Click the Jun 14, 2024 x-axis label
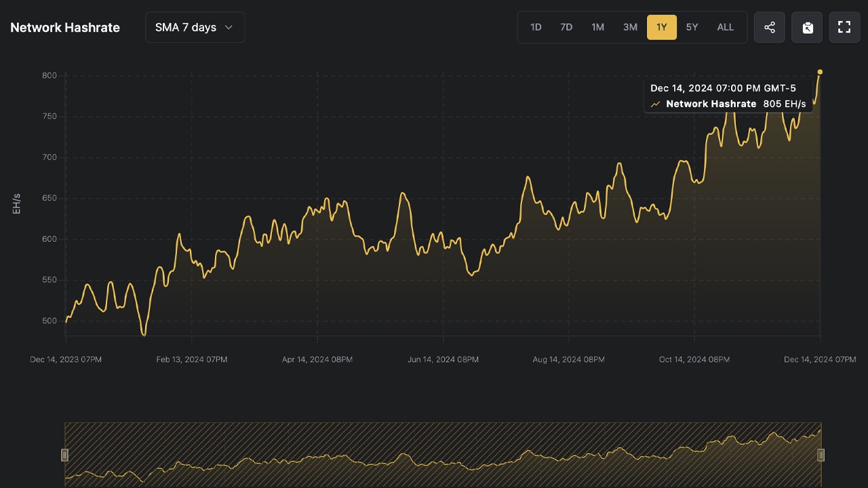Viewport: 868px width, 488px height. point(443,359)
